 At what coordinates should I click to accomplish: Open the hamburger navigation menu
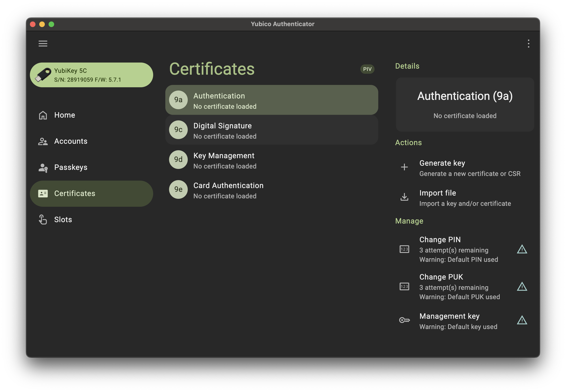(43, 44)
